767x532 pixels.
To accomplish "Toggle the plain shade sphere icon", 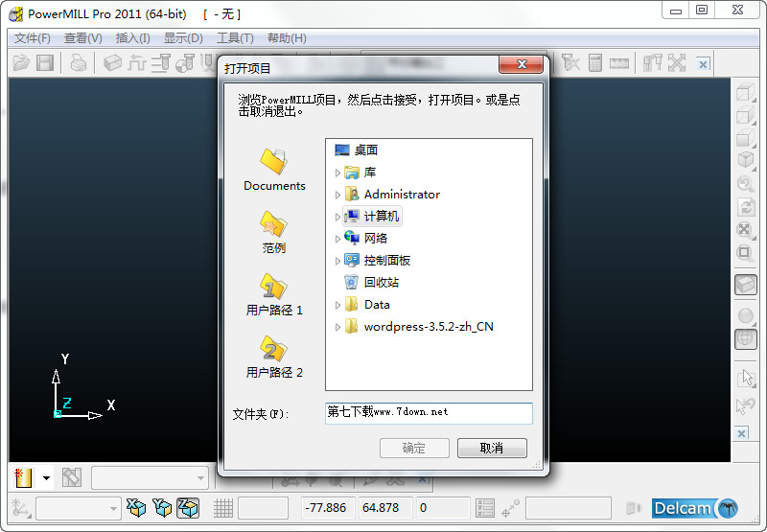I will 746,316.
